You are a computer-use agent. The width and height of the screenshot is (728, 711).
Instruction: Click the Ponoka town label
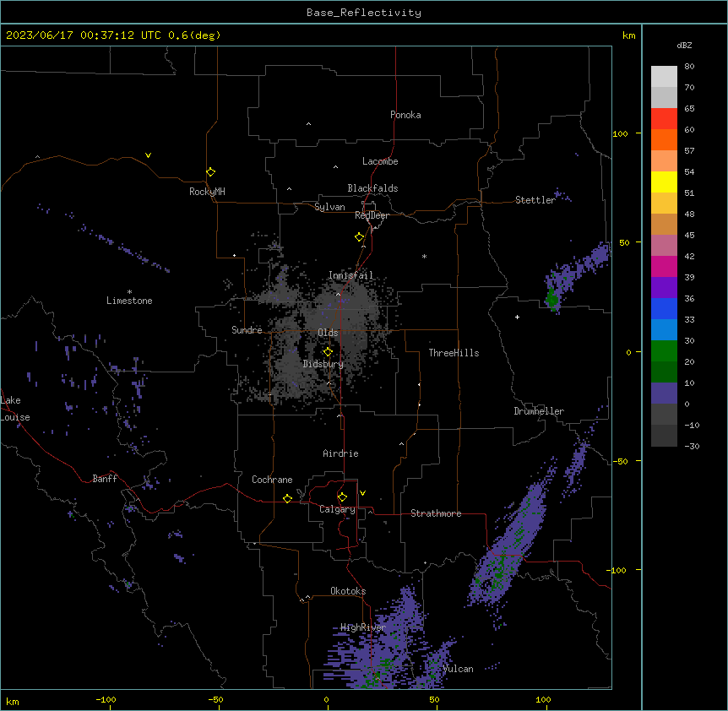(x=405, y=115)
